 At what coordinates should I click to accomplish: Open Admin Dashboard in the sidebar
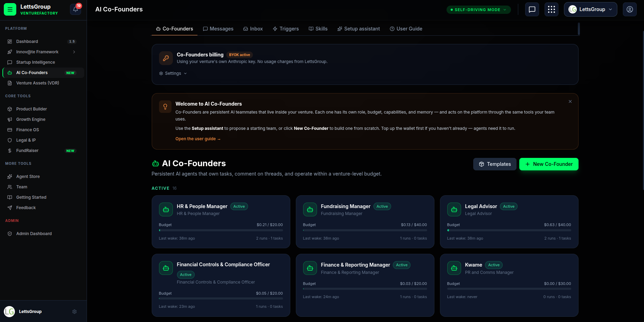(x=43, y=234)
